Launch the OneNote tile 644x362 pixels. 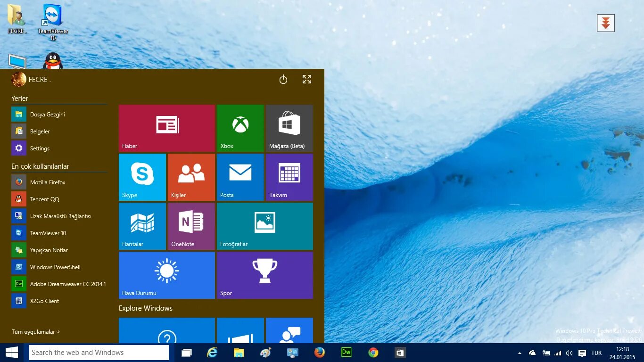(191, 226)
